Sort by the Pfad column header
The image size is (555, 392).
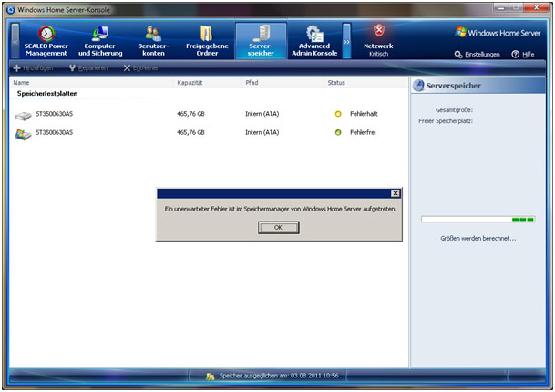point(252,83)
